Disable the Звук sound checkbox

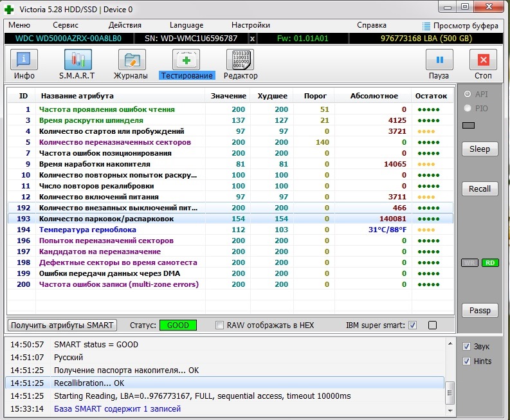pyautogui.click(x=466, y=347)
